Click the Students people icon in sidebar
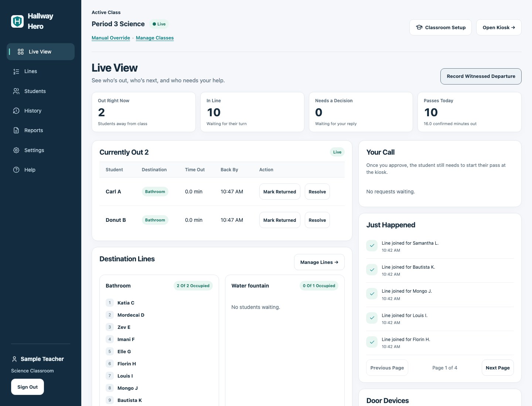This screenshot has width=532, height=406. 16,91
